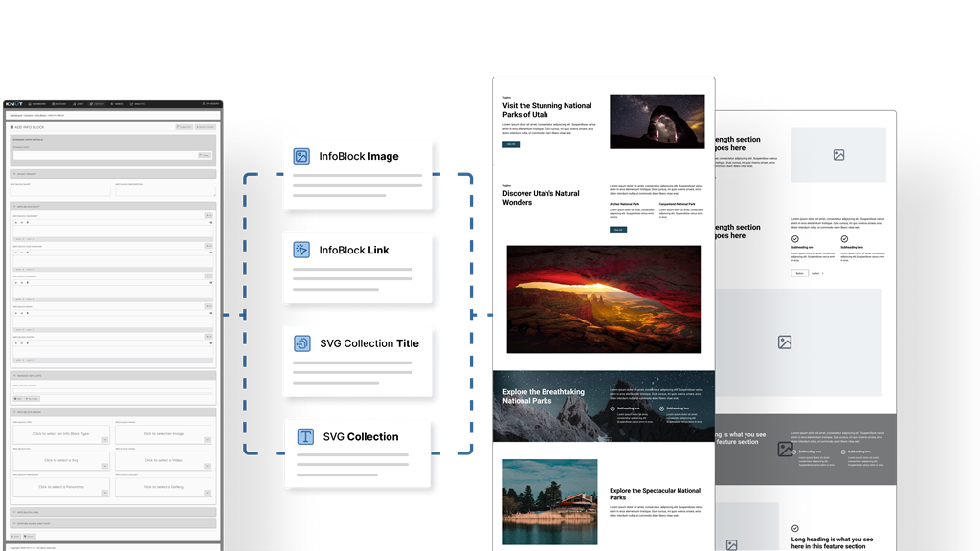
Task: Click check icon above 'Long heading is what you see'
Action: click(795, 528)
